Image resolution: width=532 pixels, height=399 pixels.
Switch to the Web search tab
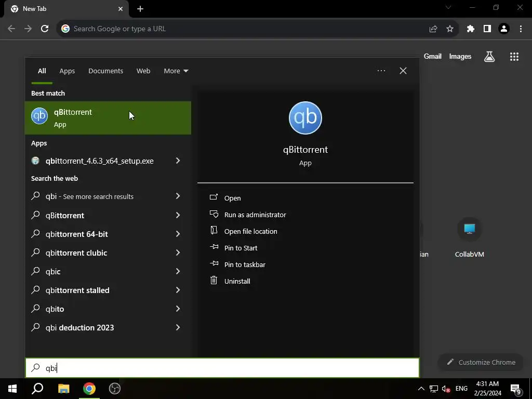point(143,71)
